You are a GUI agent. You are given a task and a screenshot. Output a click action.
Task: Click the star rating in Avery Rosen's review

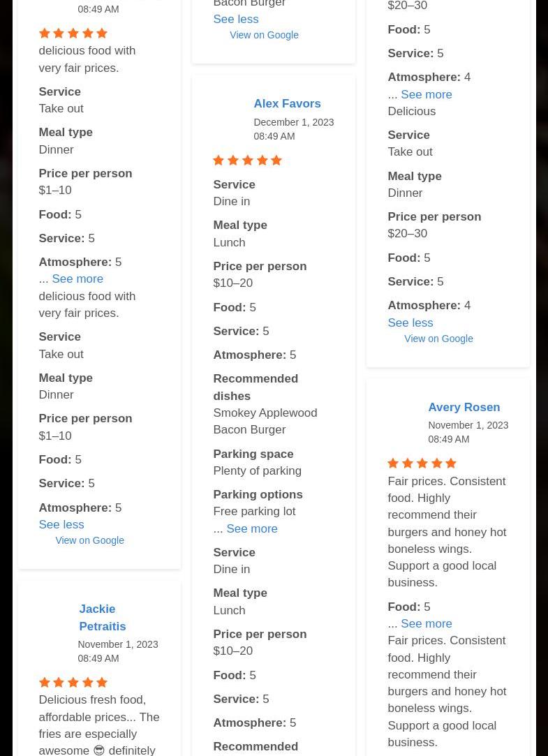coord(422,464)
